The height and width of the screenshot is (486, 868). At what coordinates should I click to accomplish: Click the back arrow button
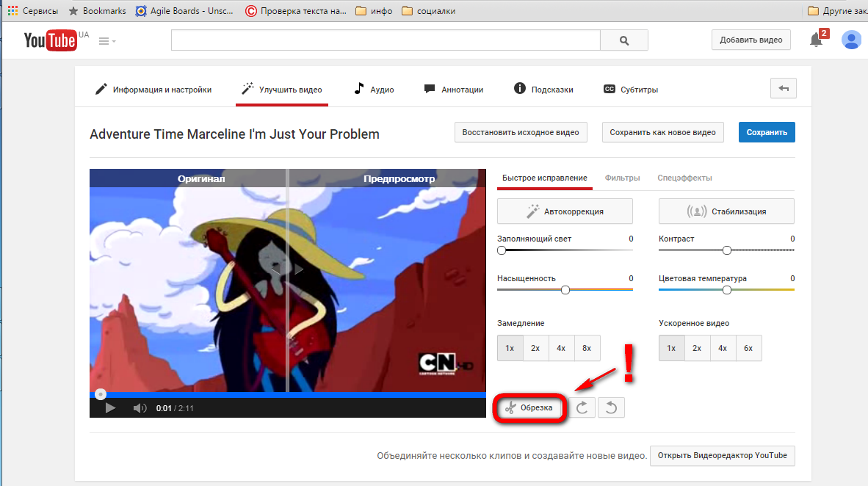click(784, 89)
